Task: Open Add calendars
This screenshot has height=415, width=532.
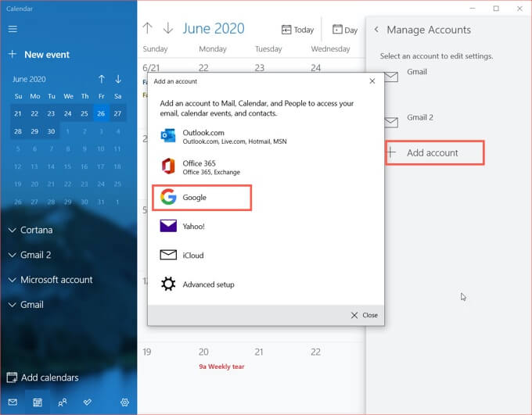Action: pos(43,377)
